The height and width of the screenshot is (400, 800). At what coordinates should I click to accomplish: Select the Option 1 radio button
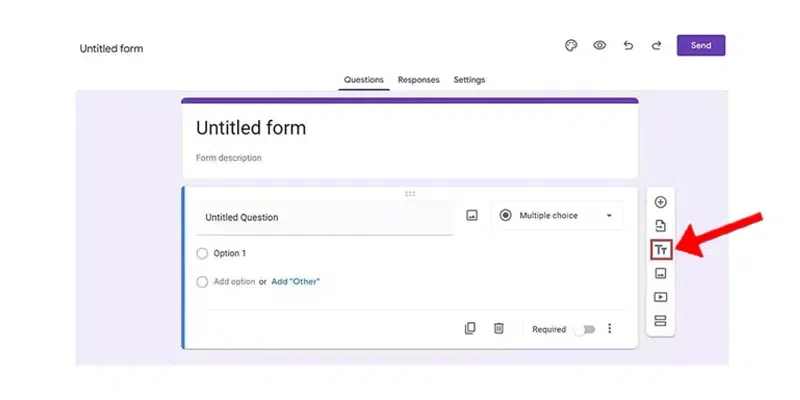click(x=203, y=254)
